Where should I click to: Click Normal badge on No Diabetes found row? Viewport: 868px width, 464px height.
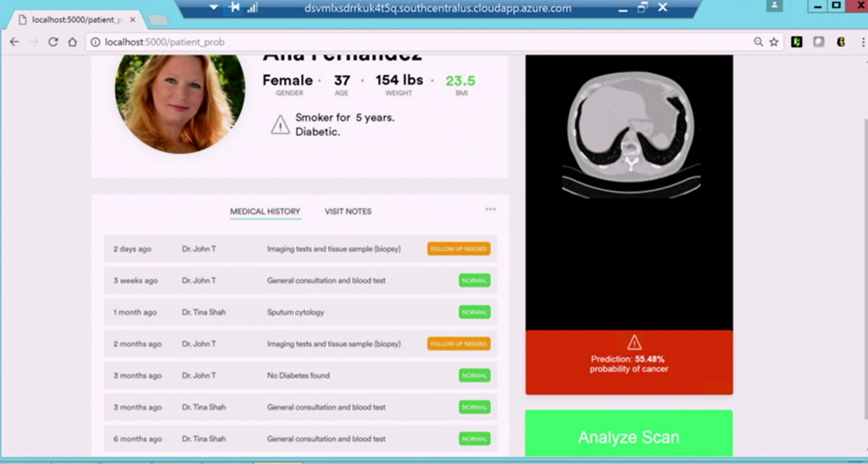(475, 376)
